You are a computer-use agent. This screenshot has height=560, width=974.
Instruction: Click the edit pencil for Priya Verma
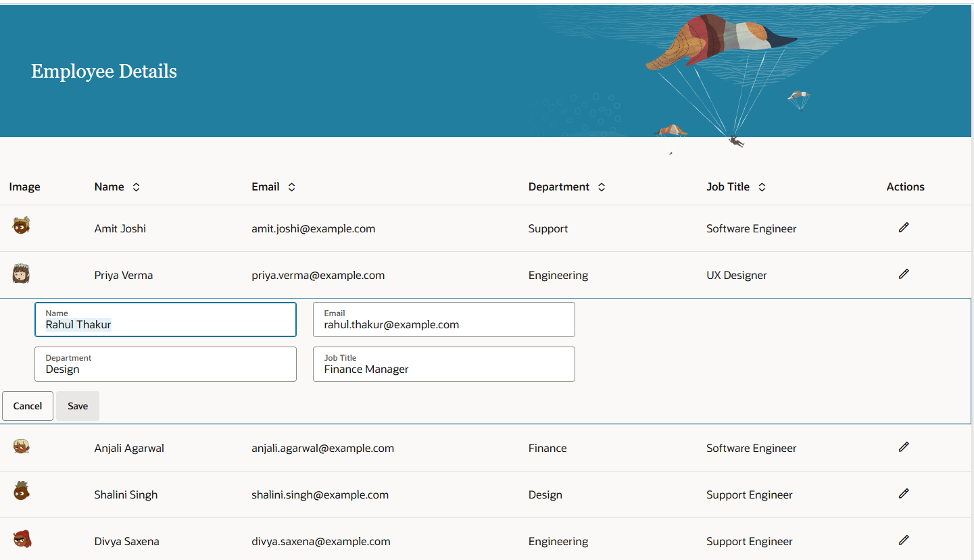click(904, 274)
